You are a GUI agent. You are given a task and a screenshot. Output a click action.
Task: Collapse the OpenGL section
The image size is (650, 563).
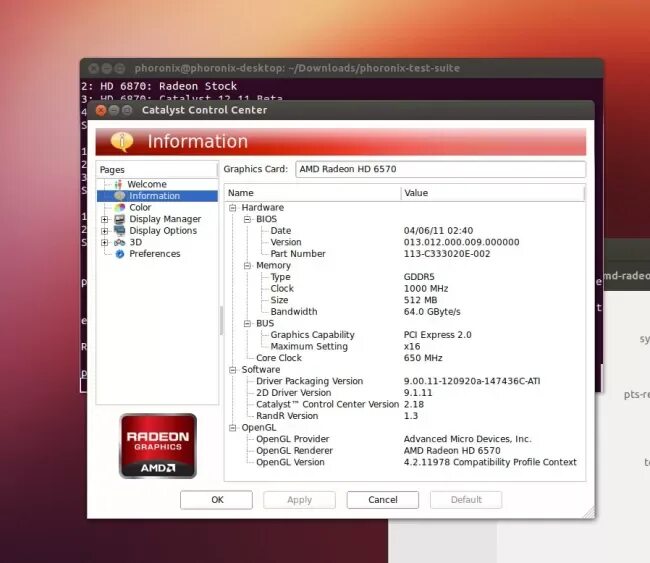tap(233, 428)
